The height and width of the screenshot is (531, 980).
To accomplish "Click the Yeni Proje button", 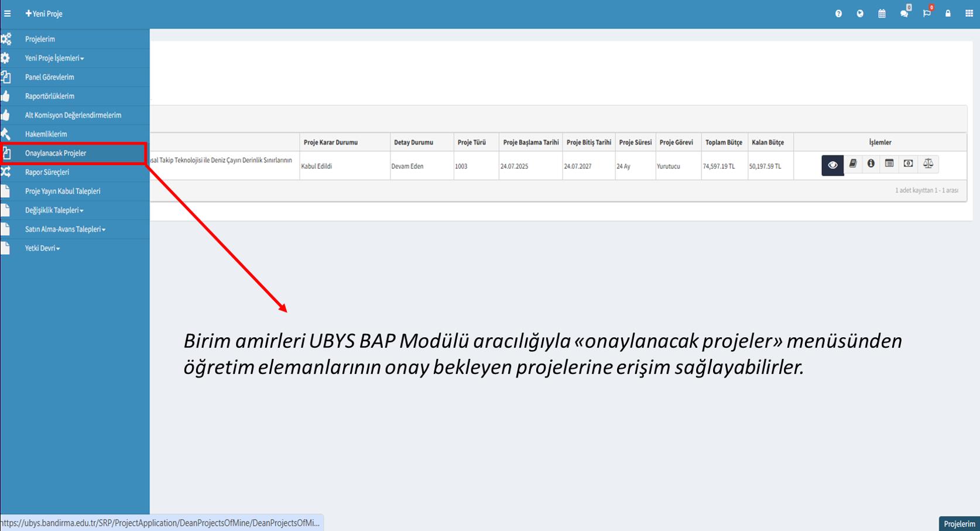I will coord(44,13).
